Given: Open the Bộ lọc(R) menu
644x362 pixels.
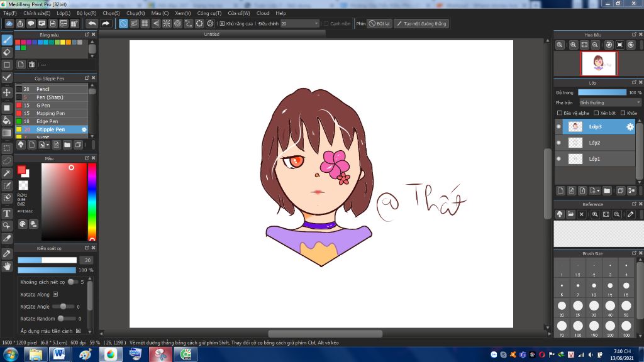Looking at the screenshot, I should coord(86,13).
